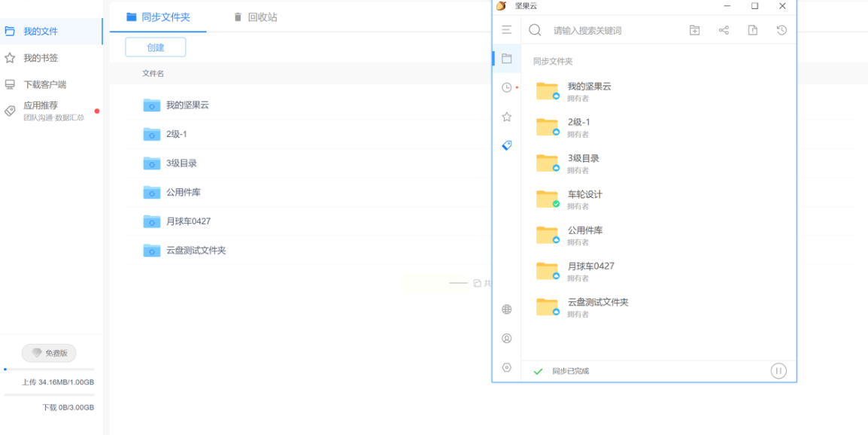The width and height of the screenshot is (868, 435).
Task: Click 月球车0427 name in web file list
Action: coord(188,221)
